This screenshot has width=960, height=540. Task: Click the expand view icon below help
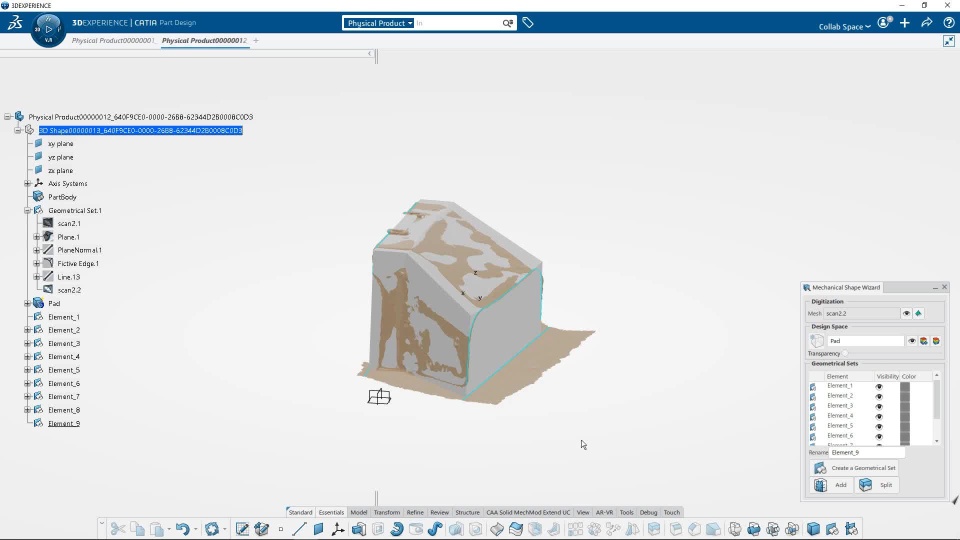point(949,40)
